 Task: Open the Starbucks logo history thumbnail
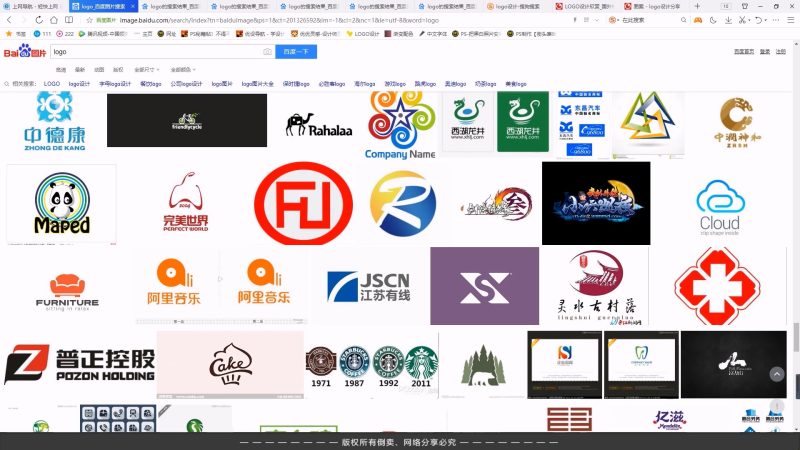371,364
